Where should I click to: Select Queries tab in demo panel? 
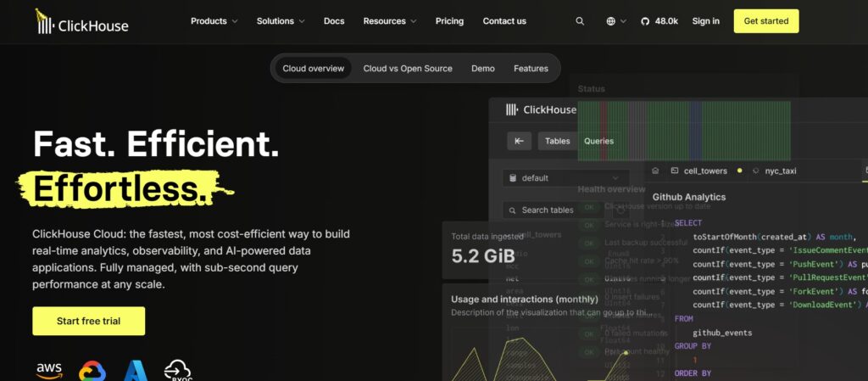click(598, 141)
